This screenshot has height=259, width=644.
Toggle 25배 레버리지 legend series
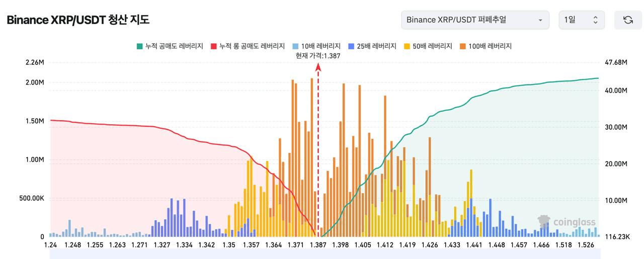[x=372, y=46]
